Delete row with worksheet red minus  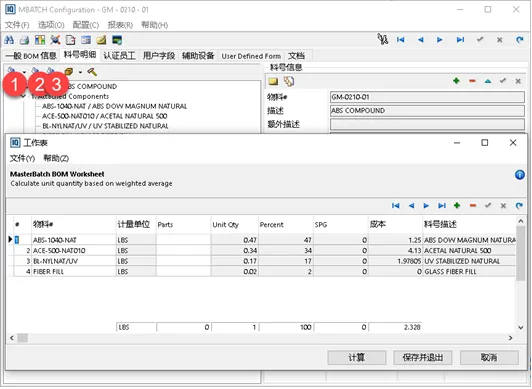[473, 206]
